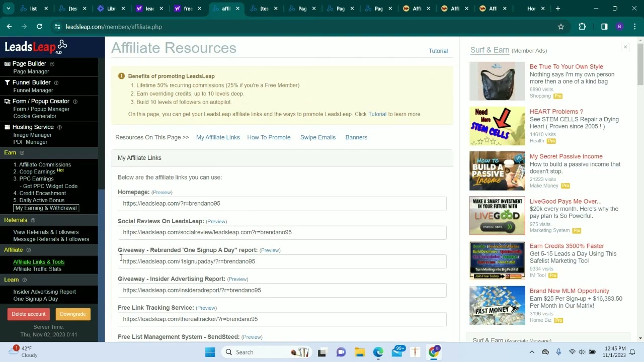Select the insideradreport affiliate URL field

(x=282, y=290)
